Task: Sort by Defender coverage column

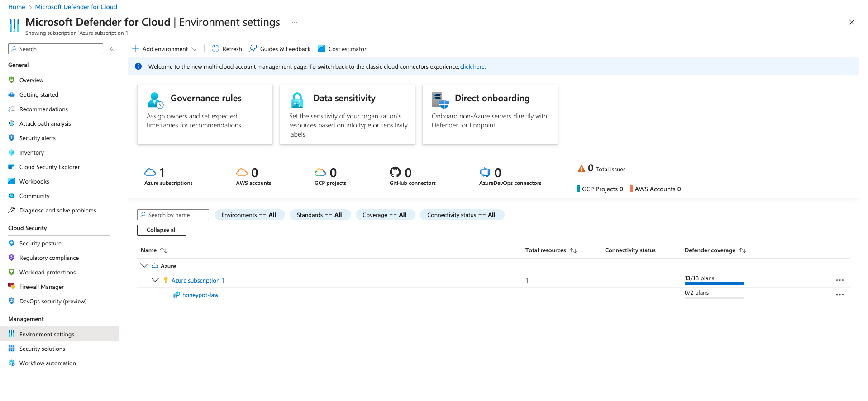Action: 715,250
